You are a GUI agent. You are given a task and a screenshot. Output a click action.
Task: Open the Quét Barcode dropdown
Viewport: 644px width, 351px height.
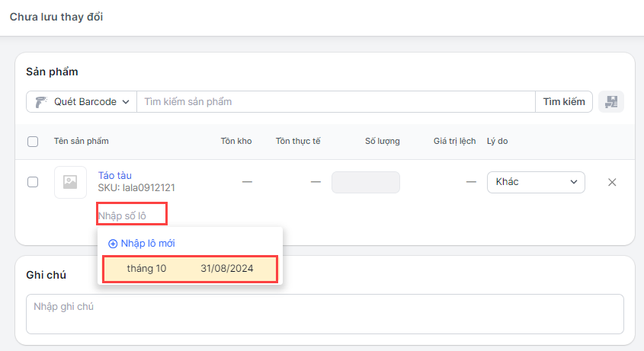pyautogui.click(x=82, y=102)
